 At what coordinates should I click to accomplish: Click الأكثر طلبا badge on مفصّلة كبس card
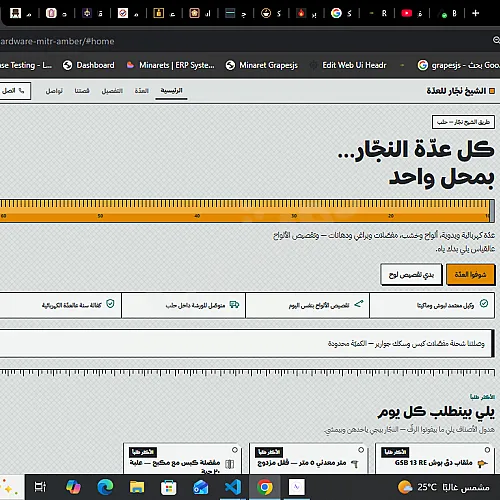(143, 452)
